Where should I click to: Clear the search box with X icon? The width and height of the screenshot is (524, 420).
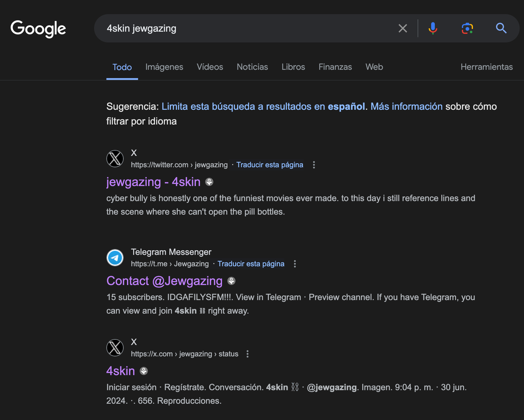pos(403,28)
